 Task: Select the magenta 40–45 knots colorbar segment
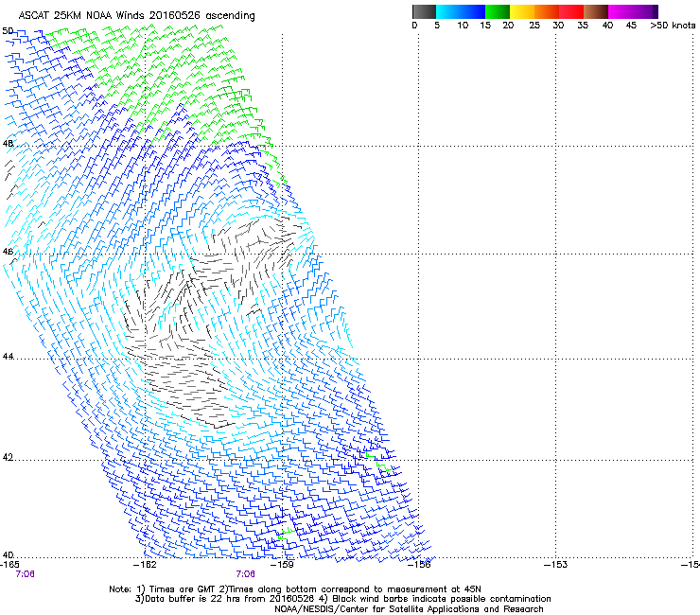tap(621, 11)
